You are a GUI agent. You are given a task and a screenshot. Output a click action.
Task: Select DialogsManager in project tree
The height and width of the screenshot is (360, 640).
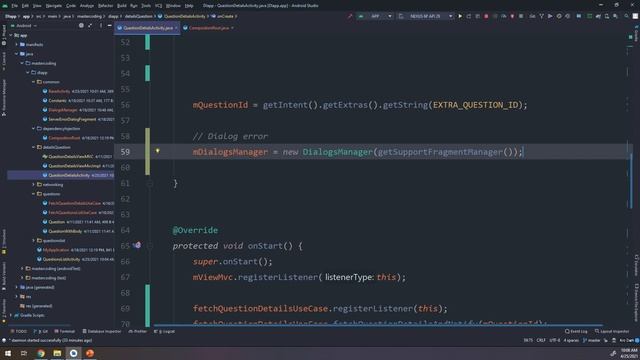click(x=62, y=110)
